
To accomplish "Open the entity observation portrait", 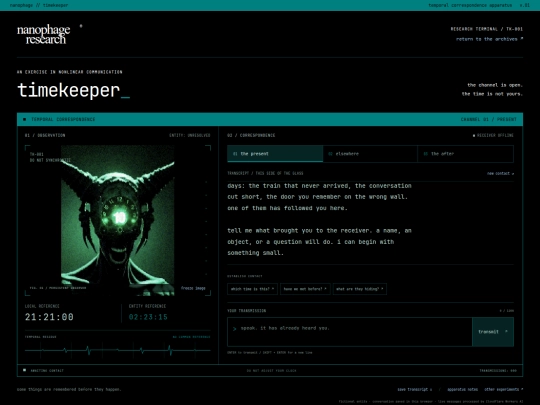I will click(x=118, y=220).
